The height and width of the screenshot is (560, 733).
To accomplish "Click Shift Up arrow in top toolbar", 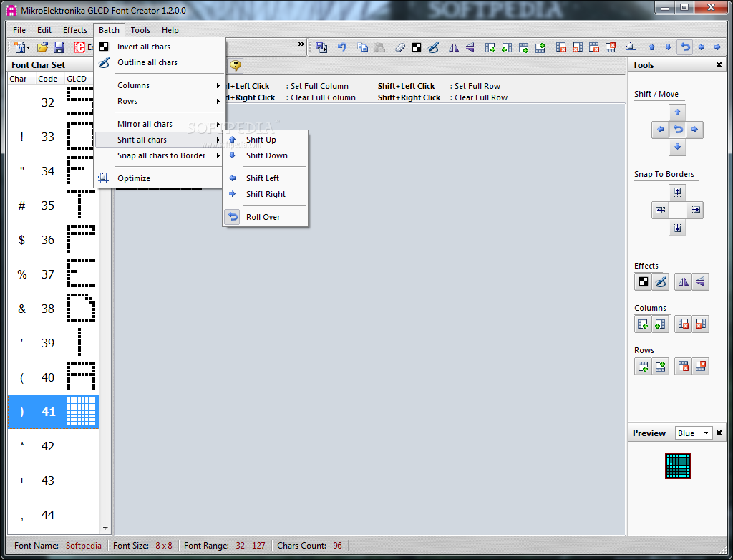I will (651, 47).
